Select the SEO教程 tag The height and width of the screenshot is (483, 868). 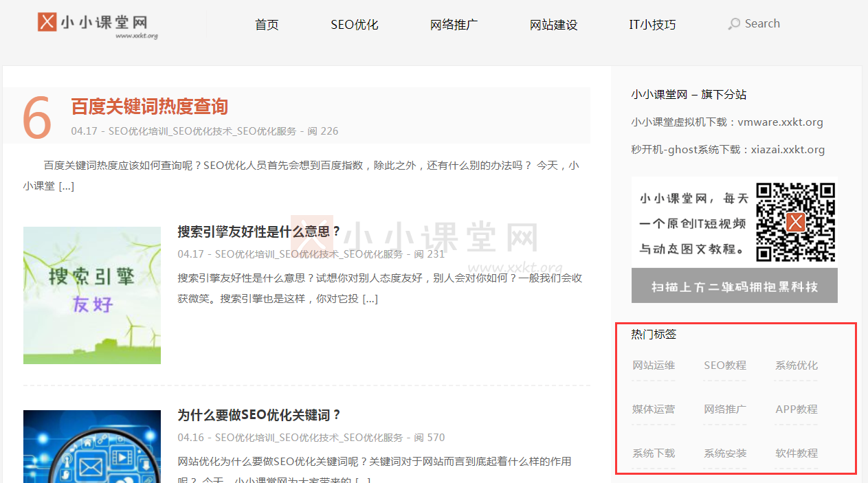[725, 366]
